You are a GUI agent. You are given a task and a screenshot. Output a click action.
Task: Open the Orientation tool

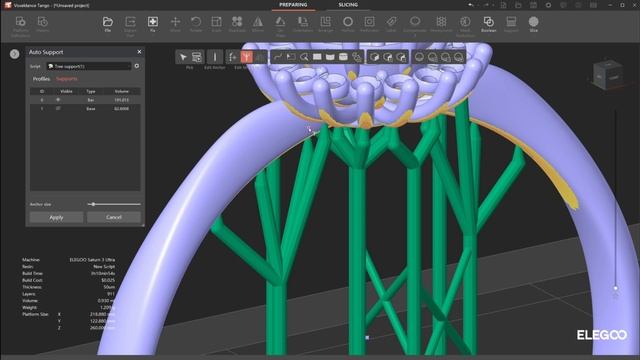[302, 24]
